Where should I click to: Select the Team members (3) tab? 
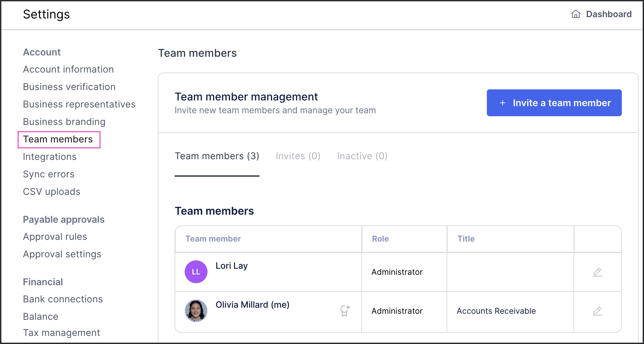pyautogui.click(x=217, y=156)
